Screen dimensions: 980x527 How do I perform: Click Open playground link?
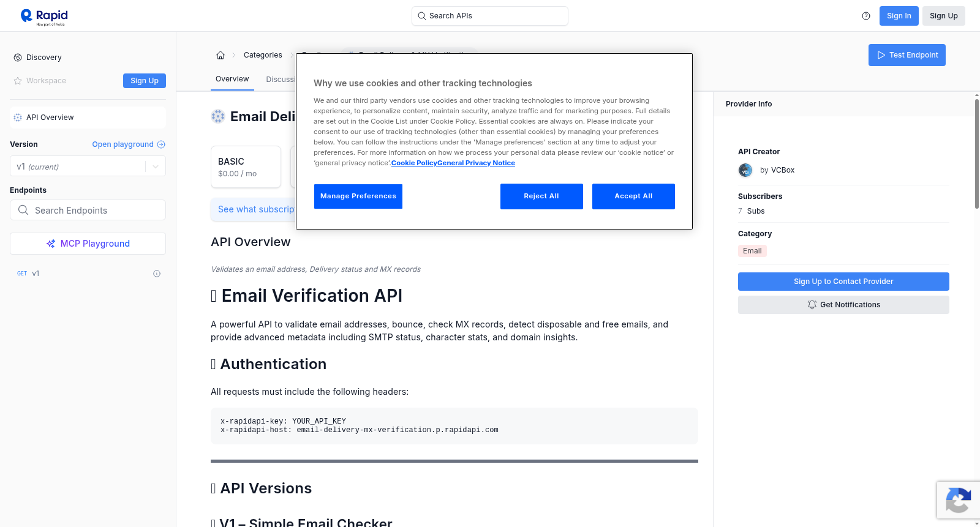[129, 144]
